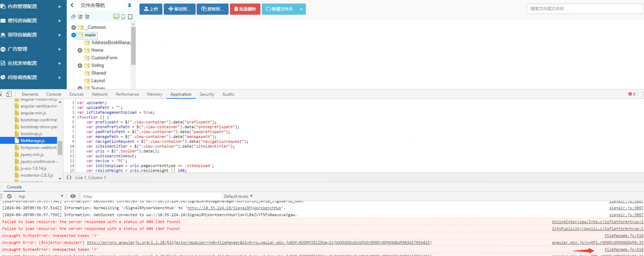Expand the _Common folder node

pos(73,27)
